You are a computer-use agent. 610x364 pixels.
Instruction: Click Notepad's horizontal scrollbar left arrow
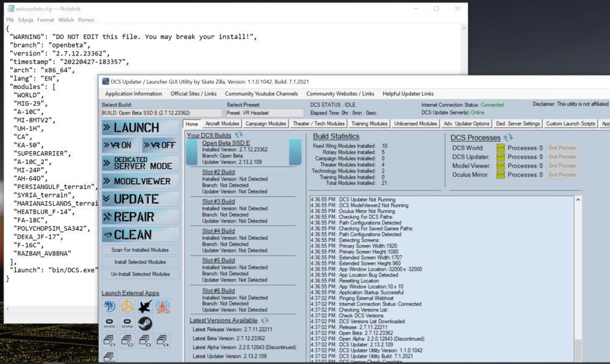pyautogui.click(x=8, y=309)
